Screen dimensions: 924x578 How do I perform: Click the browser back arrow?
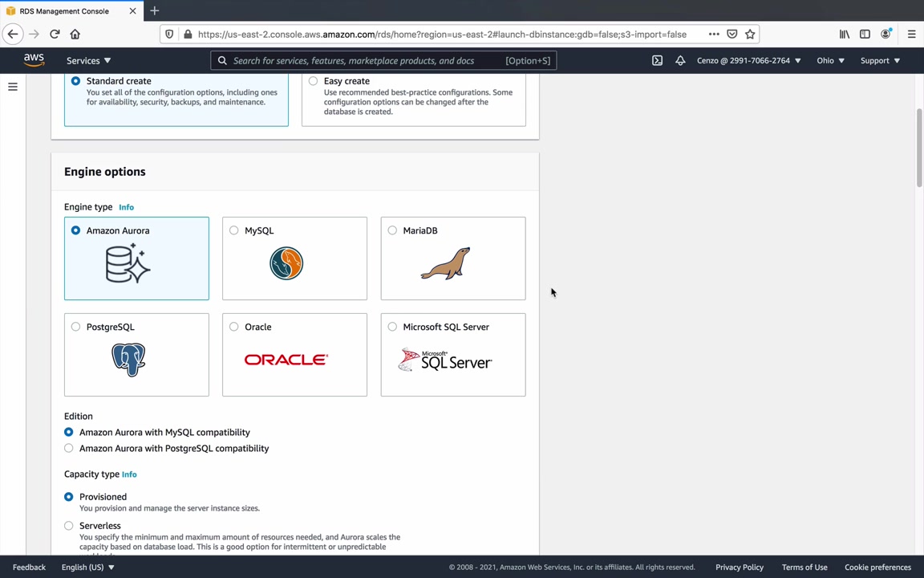pyautogui.click(x=13, y=35)
